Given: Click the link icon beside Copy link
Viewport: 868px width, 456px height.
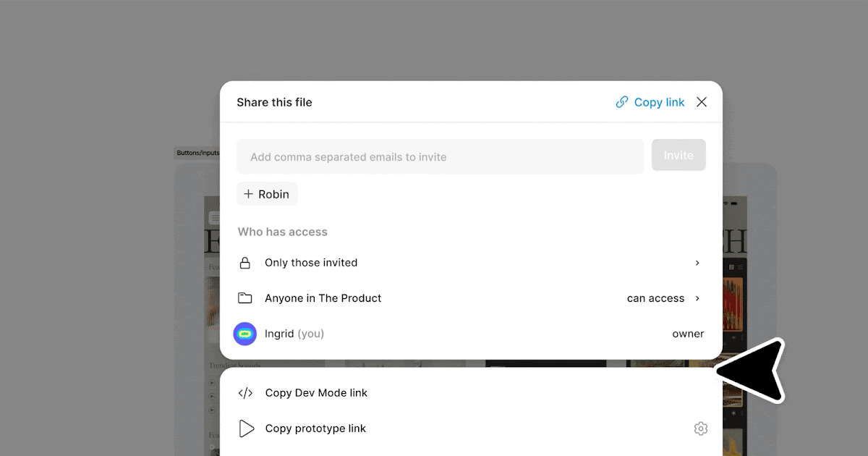Looking at the screenshot, I should tap(622, 102).
